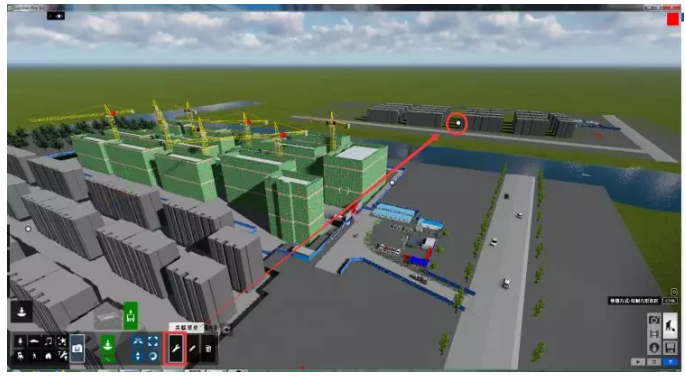The height and width of the screenshot is (376, 686).
Task: Choose the Sound music note category
Action: (x=48, y=341)
